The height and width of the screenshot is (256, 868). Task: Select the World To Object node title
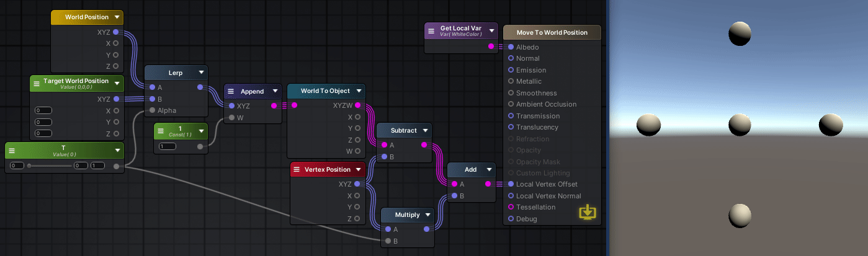point(325,91)
